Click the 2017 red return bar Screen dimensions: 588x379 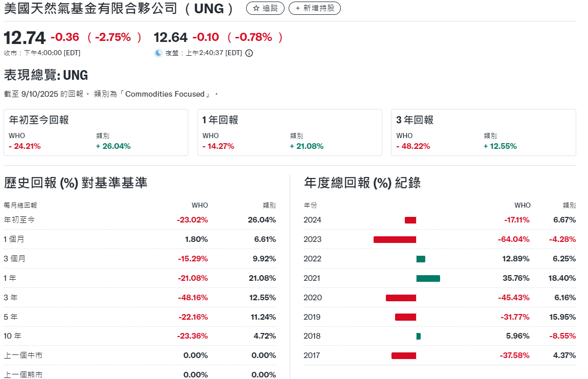tap(404, 355)
